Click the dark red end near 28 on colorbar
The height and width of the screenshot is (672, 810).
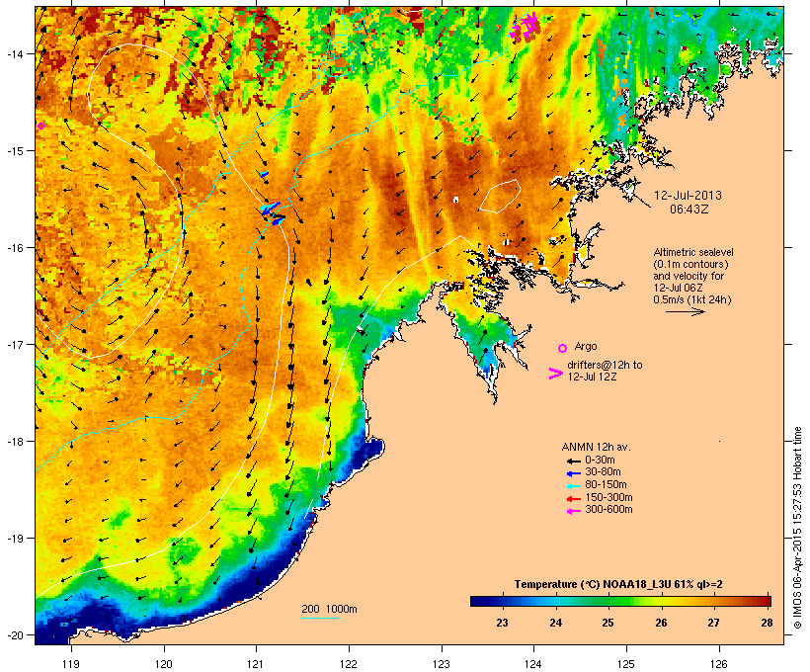pos(765,601)
